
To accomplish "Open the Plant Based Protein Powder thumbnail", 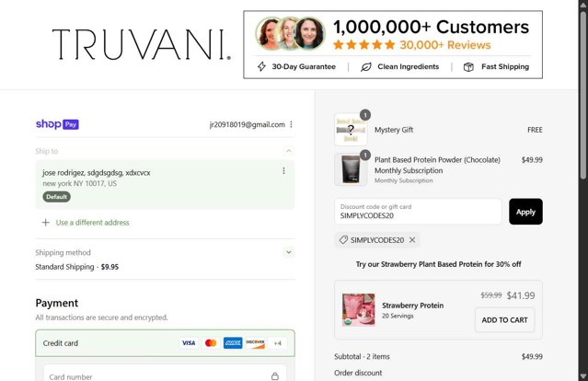I will point(351,169).
